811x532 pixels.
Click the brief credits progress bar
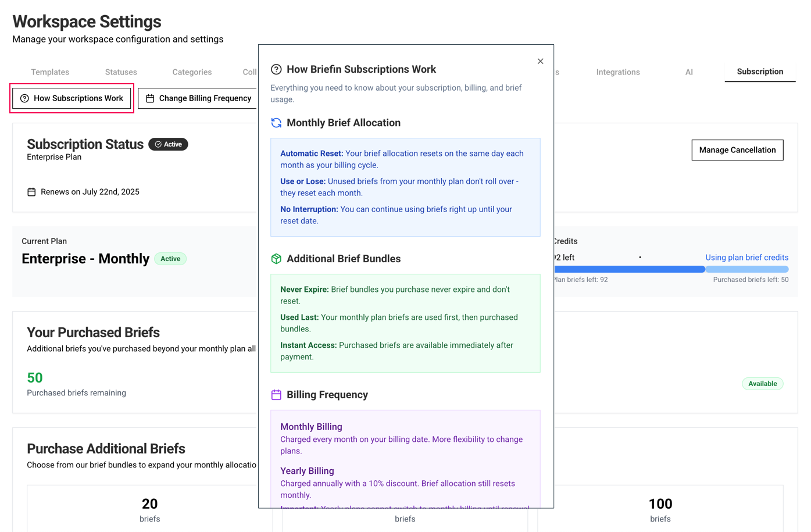point(671,269)
